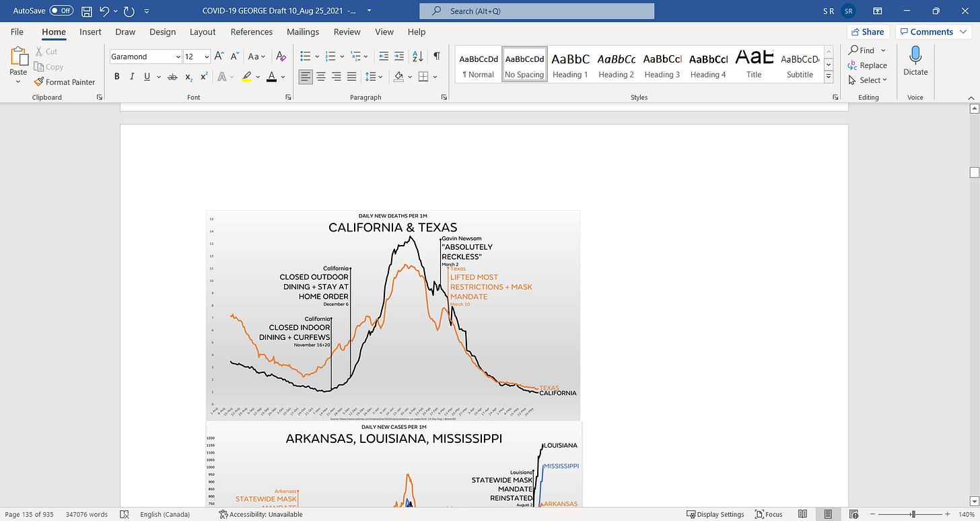Apply Superscript formatting
The image size is (980, 521).
pyautogui.click(x=205, y=77)
